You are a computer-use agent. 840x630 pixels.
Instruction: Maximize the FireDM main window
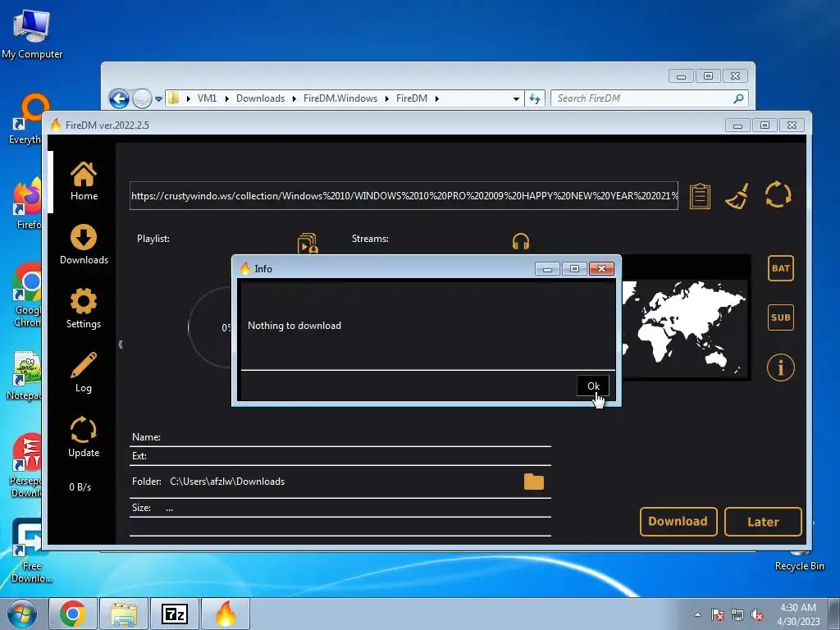click(765, 126)
